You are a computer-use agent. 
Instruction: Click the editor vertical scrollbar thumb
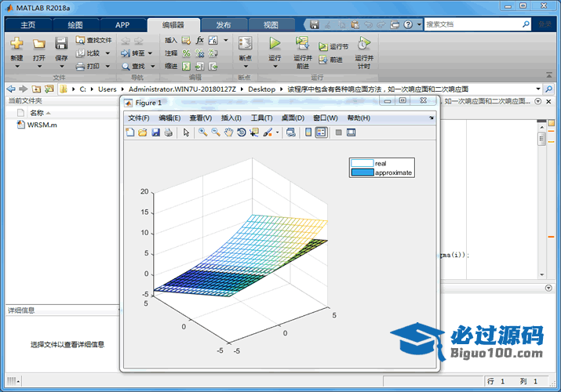coord(541,139)
